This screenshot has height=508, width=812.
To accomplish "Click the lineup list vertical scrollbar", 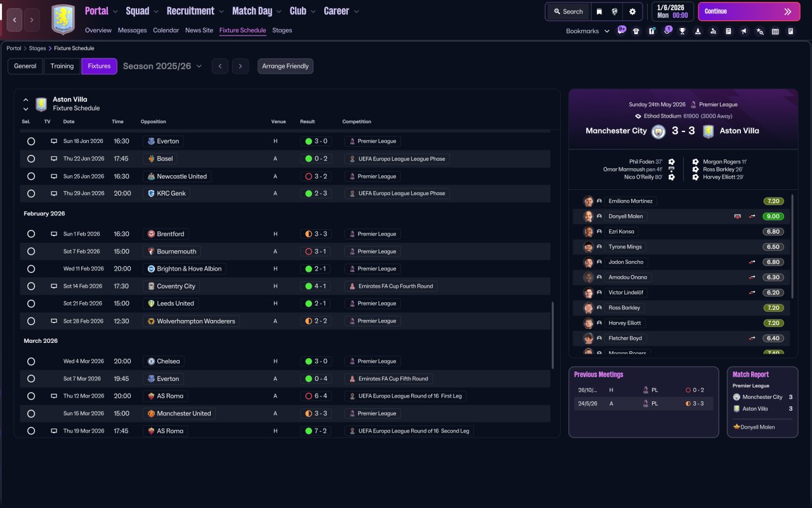I will [792, 246].
